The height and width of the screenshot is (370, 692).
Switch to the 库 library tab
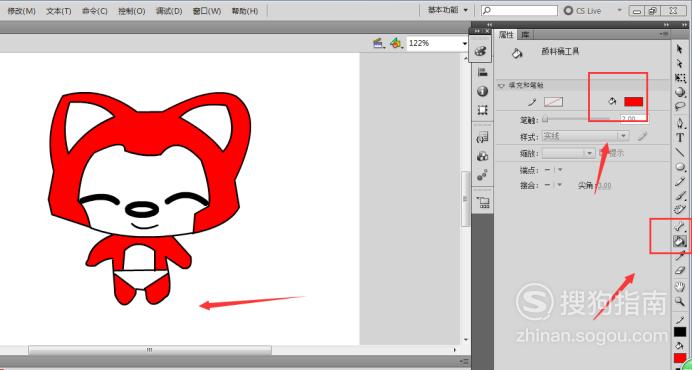tap(525, 35)
